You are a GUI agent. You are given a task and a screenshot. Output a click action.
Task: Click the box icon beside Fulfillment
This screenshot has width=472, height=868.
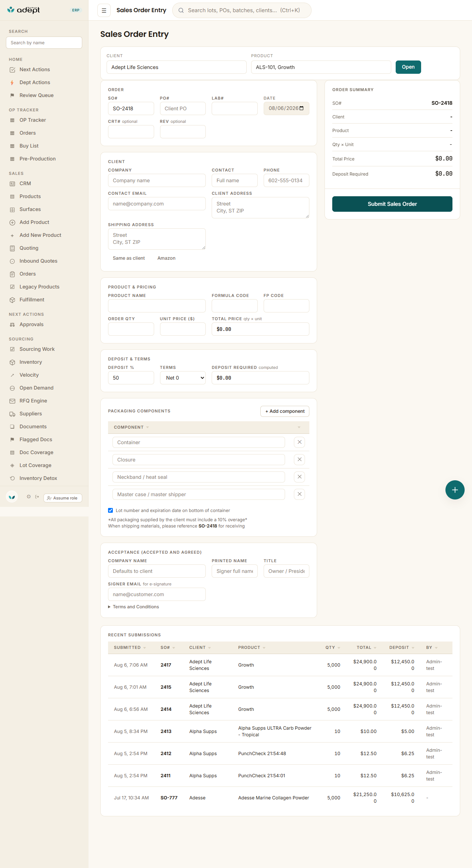point(12,300)
